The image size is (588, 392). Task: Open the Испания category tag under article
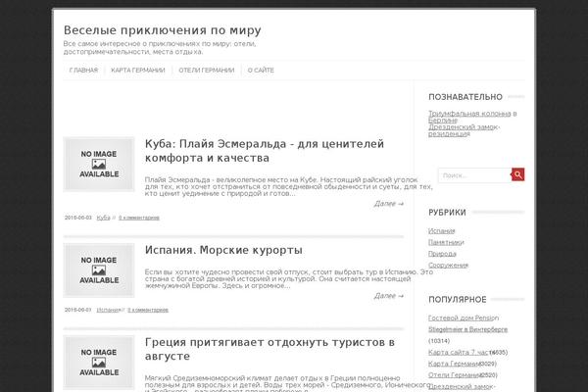click(x=108, y=310)
